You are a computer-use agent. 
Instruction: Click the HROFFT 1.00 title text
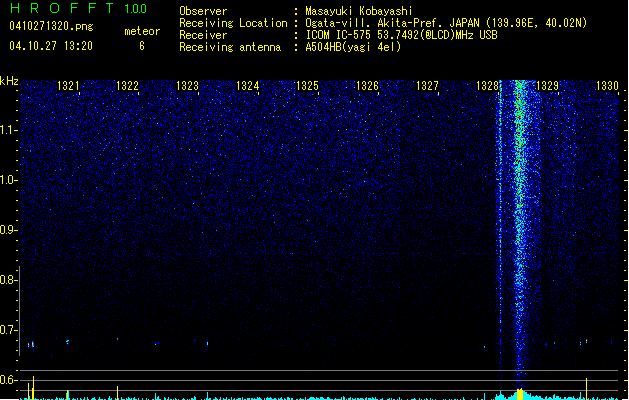(x=78, y=8)
